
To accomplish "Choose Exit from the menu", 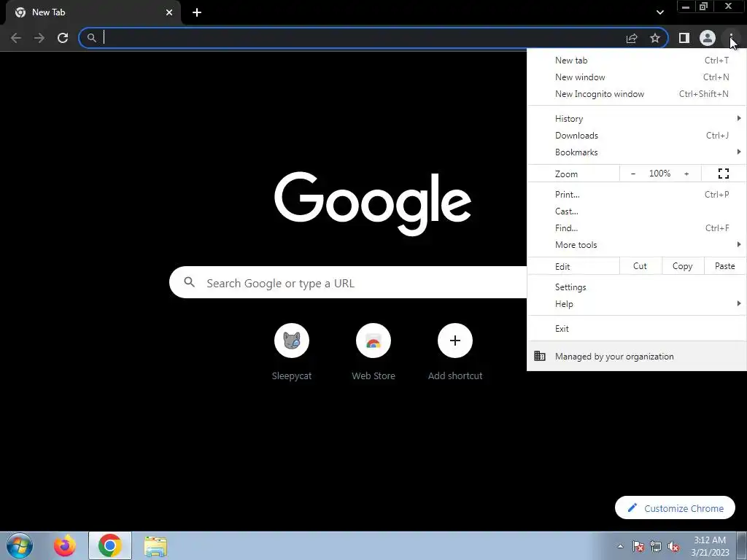I will (636, 329).
